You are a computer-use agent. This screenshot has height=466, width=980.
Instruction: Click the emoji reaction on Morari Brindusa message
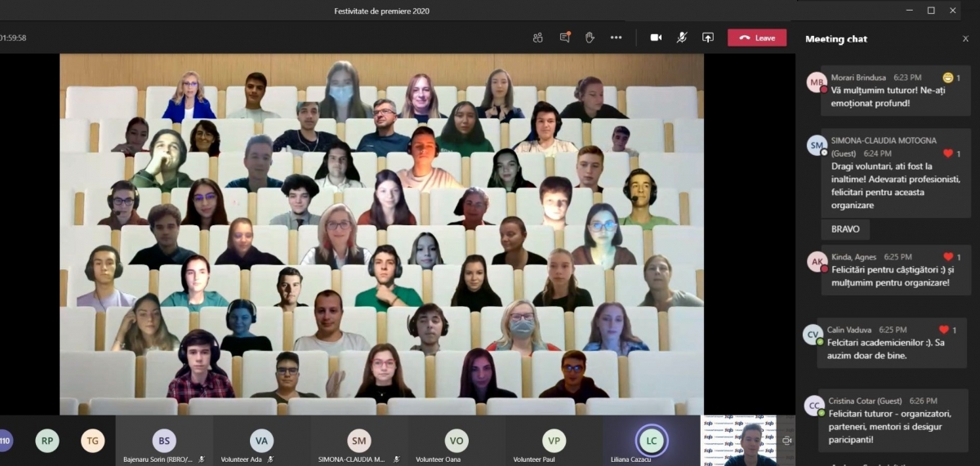[947, 78]
